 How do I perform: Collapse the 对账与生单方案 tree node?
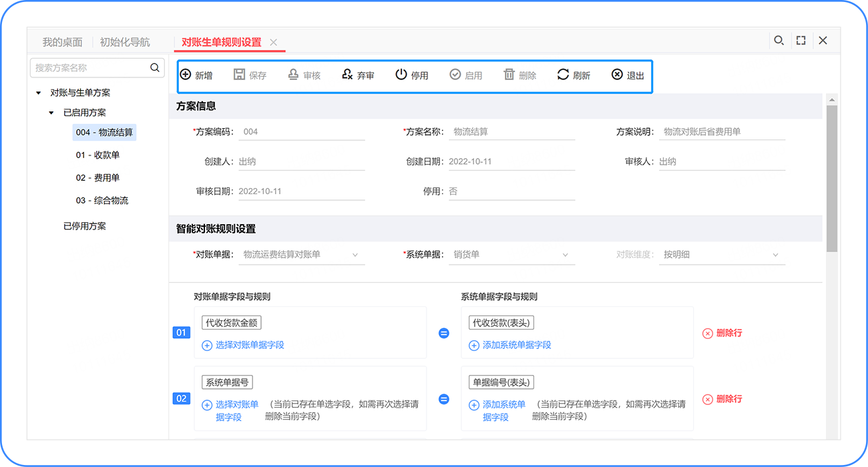point(39,93)
